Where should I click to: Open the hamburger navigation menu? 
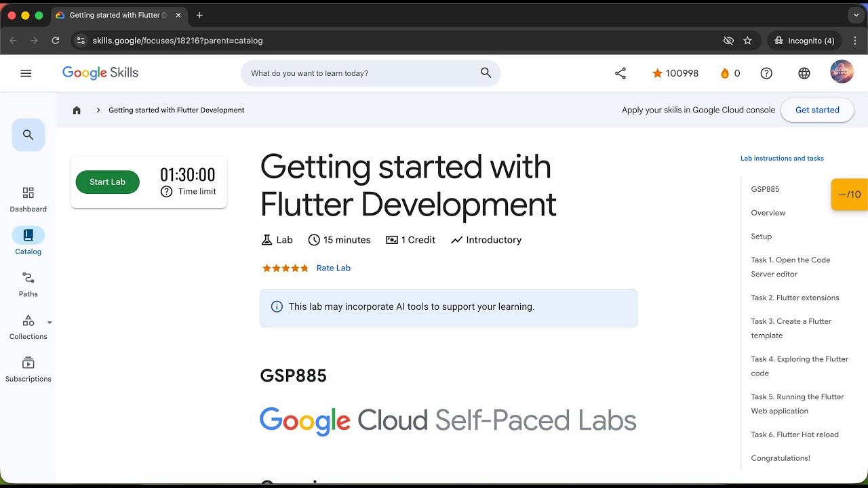tap(26, 73)
